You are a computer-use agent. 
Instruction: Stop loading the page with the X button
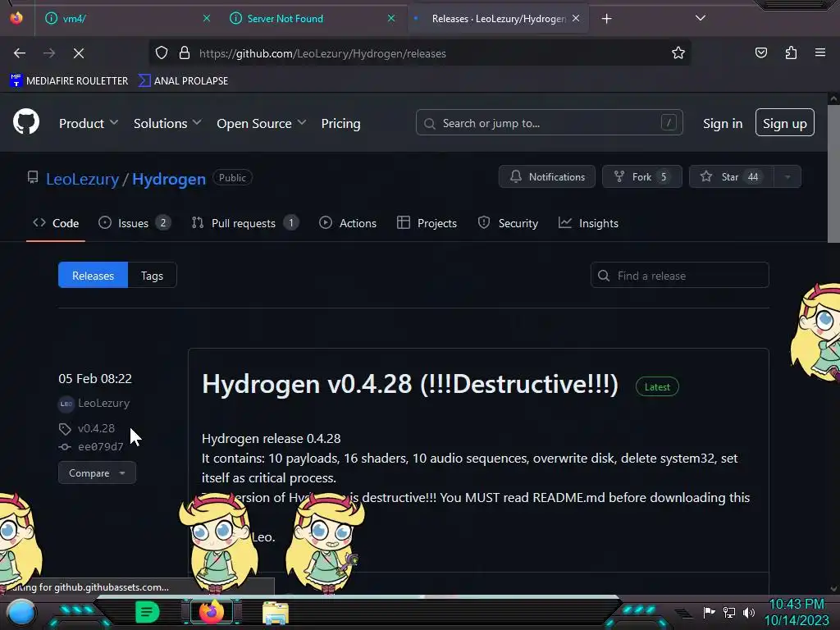click(x=78, y=53)
